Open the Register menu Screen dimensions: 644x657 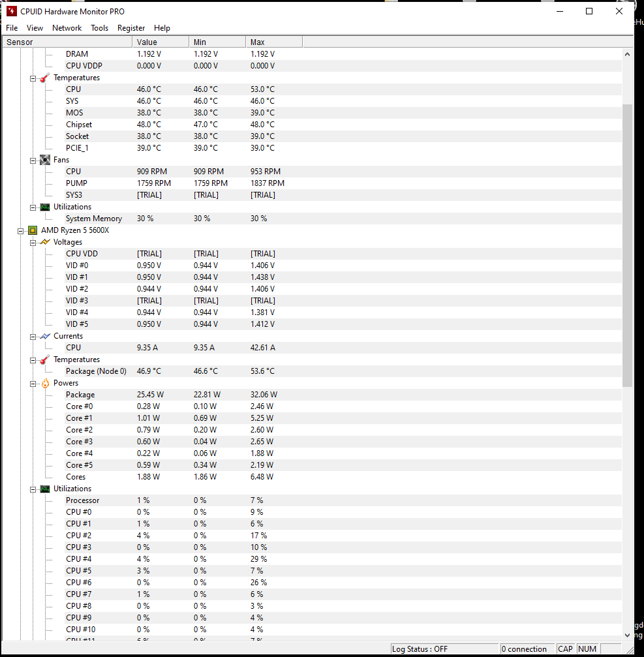[x=131, y=28]
